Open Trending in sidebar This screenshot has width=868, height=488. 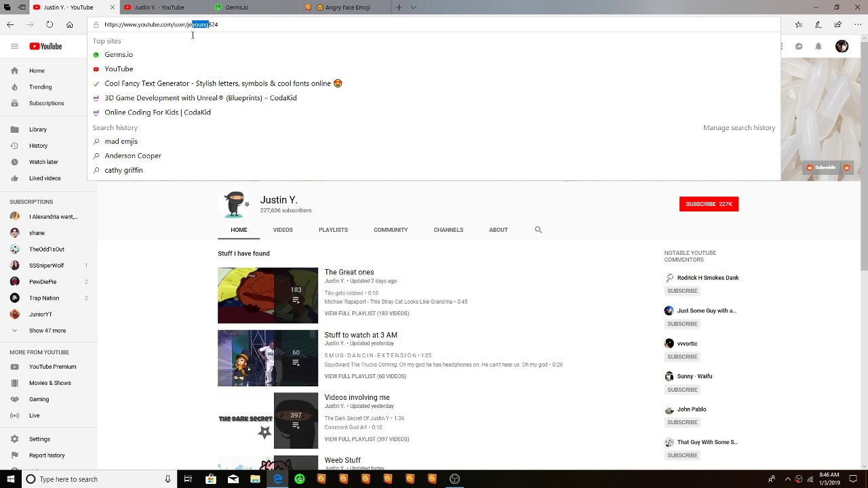(x=40, y=87)
